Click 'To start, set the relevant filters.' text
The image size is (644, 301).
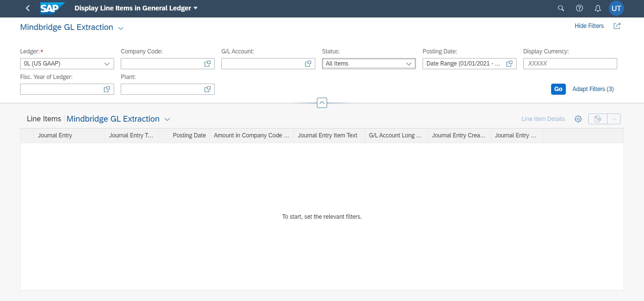coord(322,217)
